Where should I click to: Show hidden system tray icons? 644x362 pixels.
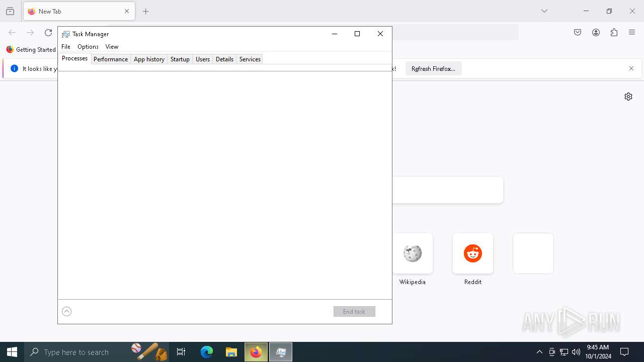coord(539,352)
